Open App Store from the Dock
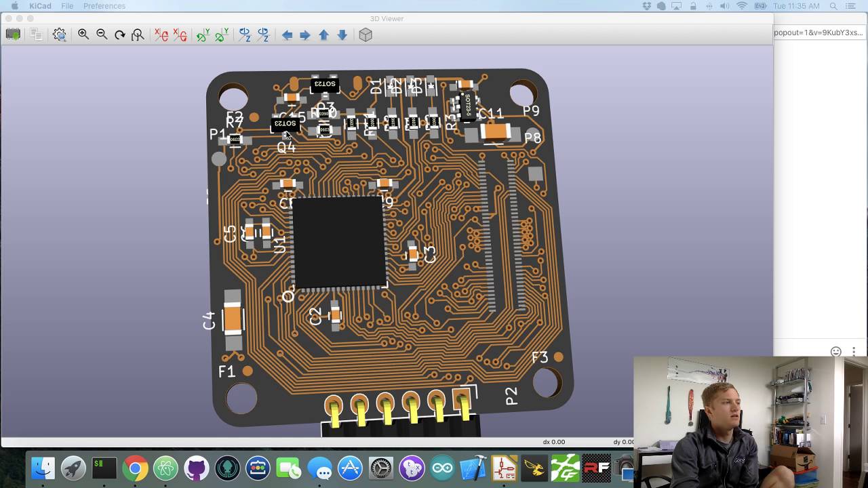The width and height of the screenshot is (868, 488). (350, 468)
